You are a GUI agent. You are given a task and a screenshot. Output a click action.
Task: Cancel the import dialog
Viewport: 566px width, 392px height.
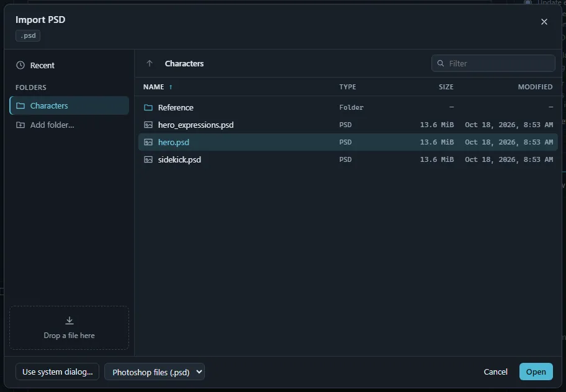495,372
